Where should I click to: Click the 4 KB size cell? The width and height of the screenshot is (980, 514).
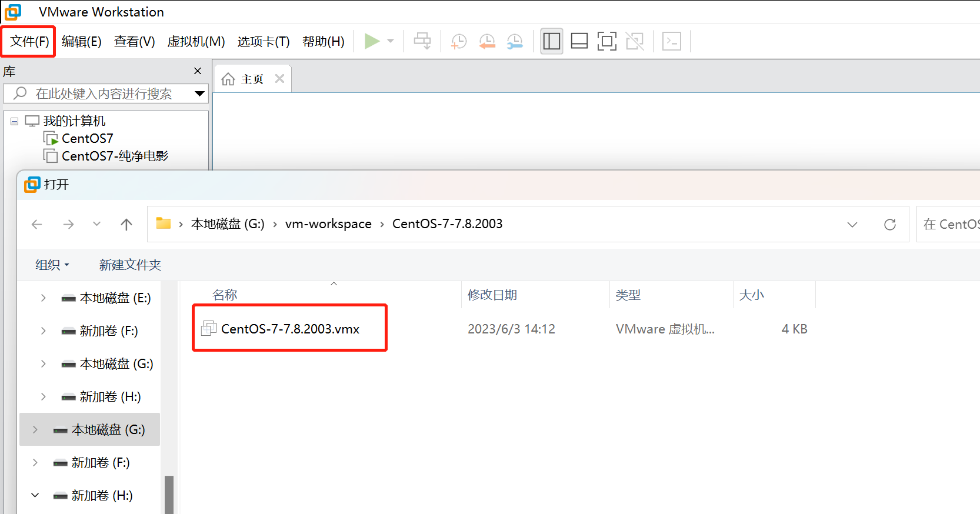(794, 329)
